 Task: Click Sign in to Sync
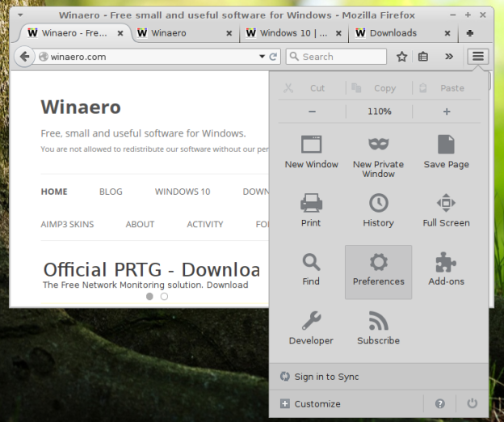326,377
